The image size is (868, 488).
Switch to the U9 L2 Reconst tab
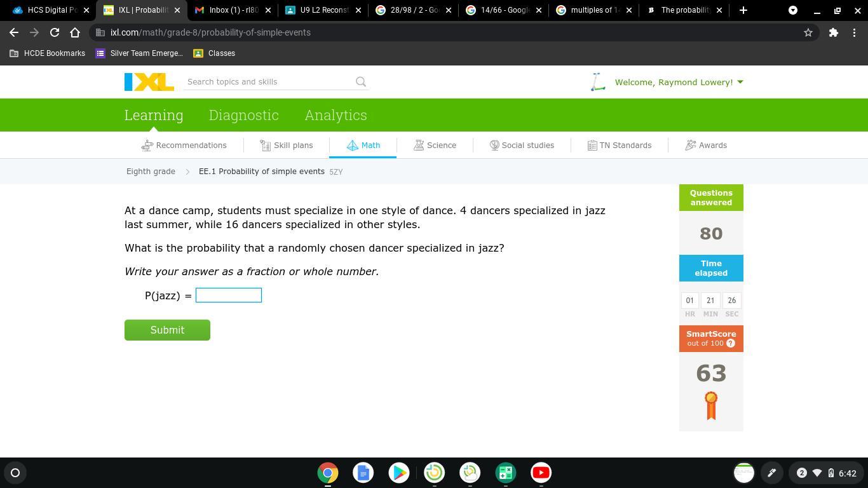(323, 10)
